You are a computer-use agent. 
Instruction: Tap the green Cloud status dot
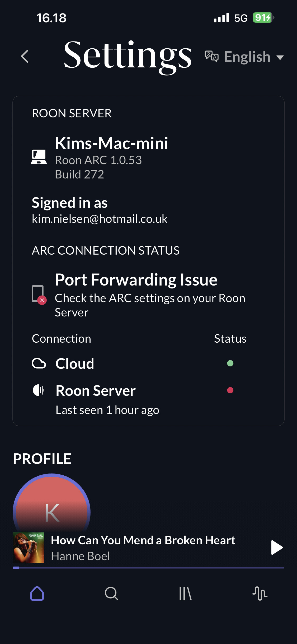(230, 363)
